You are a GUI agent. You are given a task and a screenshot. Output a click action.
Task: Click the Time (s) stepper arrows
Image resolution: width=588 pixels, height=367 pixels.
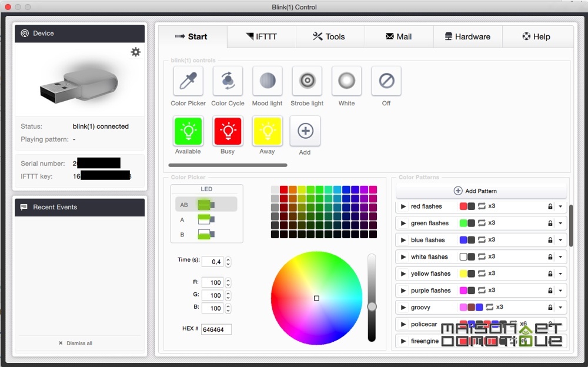pyautogui.click(x=228, y=262)
